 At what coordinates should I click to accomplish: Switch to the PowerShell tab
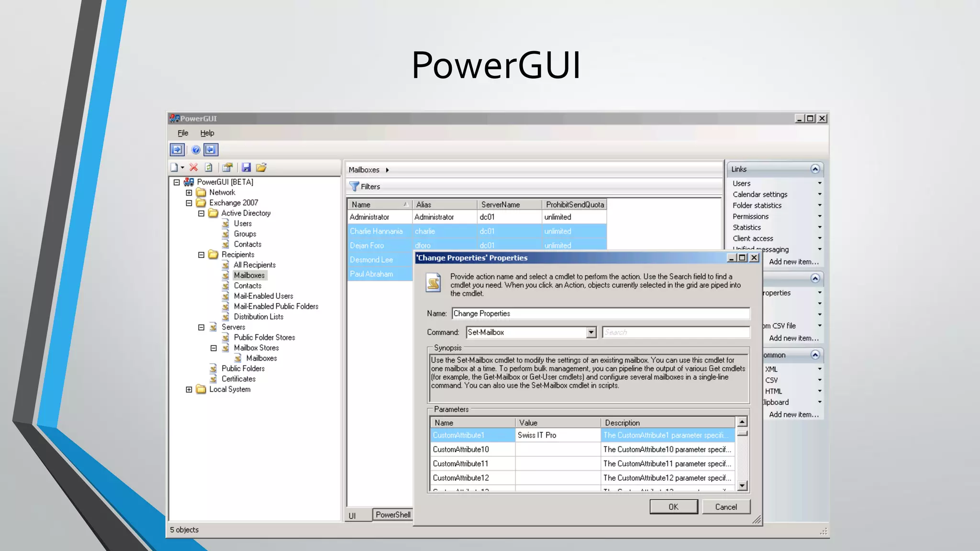click(393, 515)
